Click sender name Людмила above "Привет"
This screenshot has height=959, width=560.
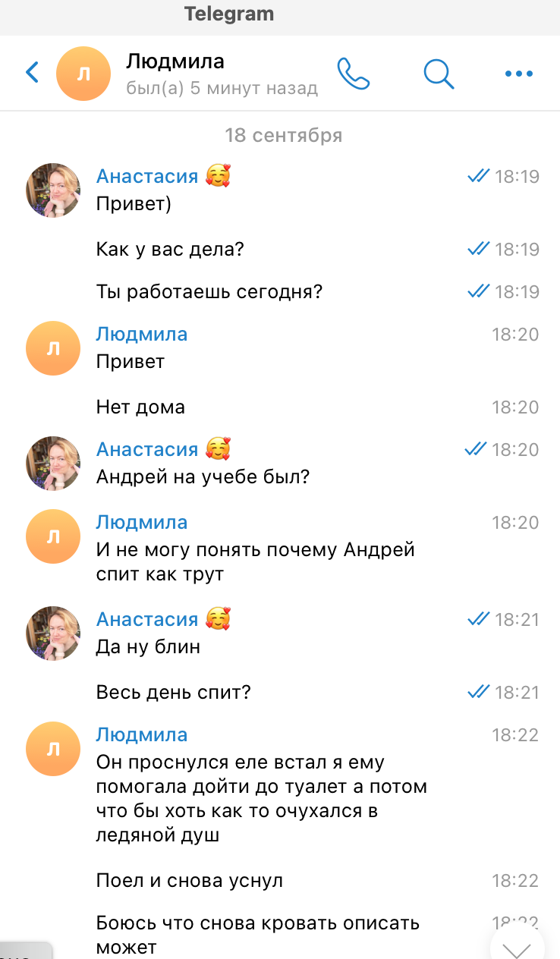[x=142, y=335]
